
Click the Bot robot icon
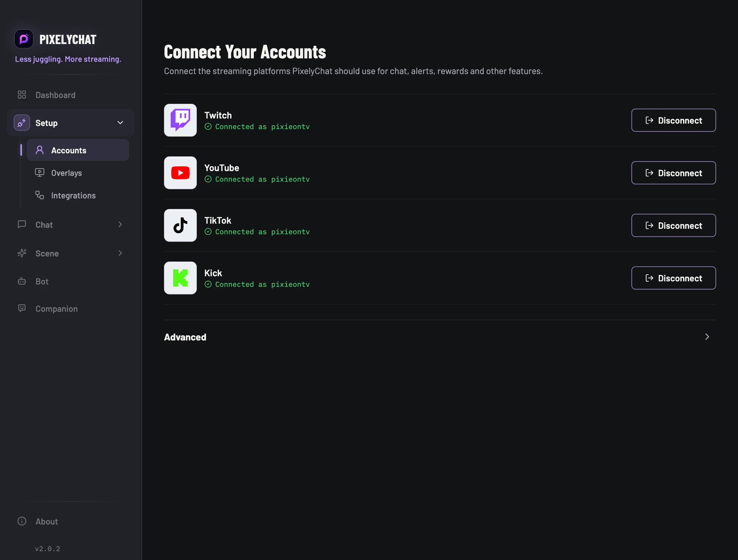click(22, 281)
